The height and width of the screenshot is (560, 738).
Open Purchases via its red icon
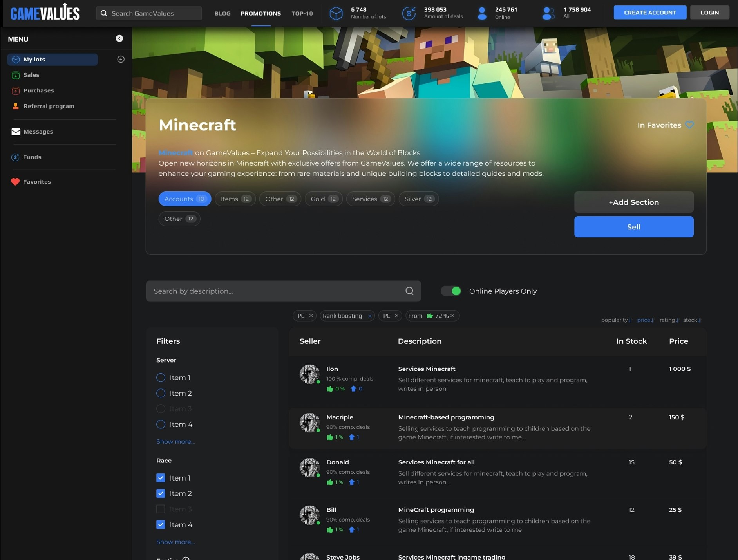[16, 91]
